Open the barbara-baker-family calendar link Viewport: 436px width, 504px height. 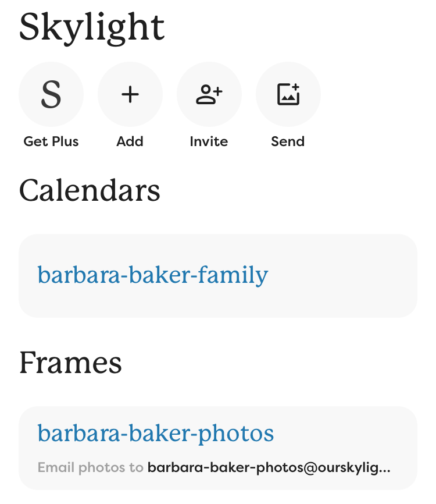[153, 275]
